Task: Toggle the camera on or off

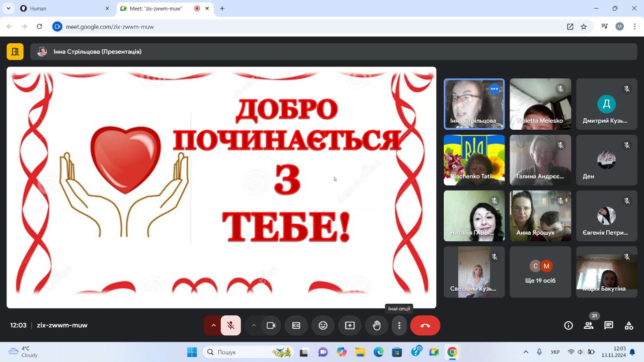Action: [271, 325]
